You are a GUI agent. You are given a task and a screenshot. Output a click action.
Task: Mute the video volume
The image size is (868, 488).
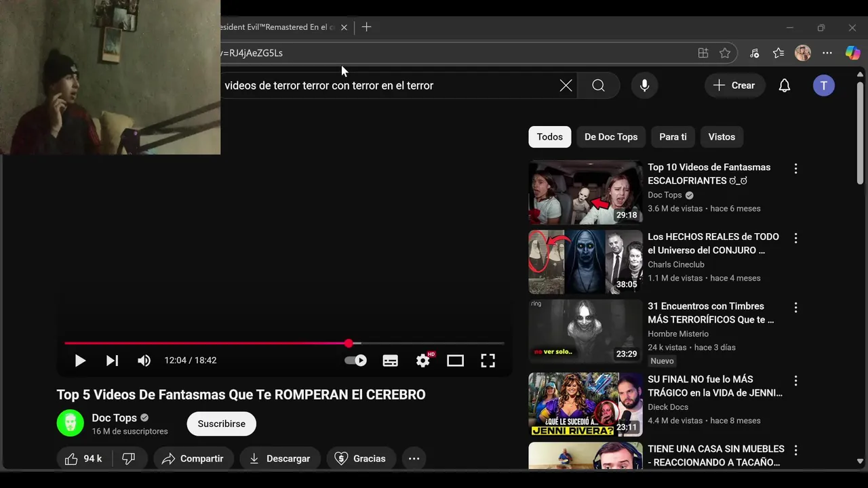(x=144, y=361)
